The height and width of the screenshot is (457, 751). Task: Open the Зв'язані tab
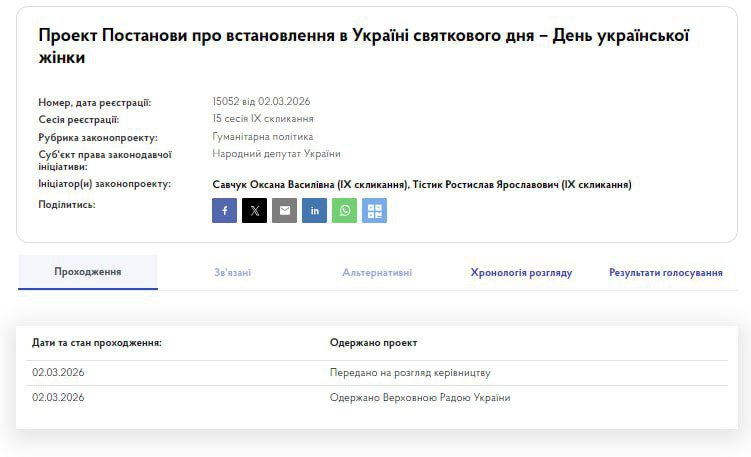tap(232, 273)
